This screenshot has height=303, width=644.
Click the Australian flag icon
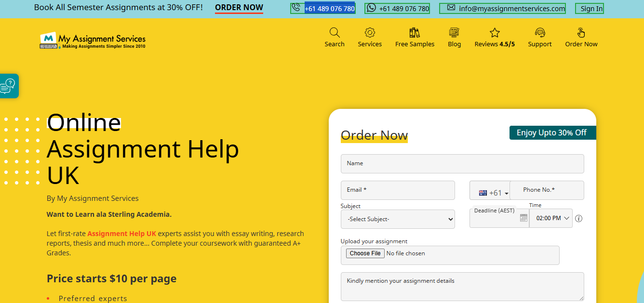tap(483, 193)
